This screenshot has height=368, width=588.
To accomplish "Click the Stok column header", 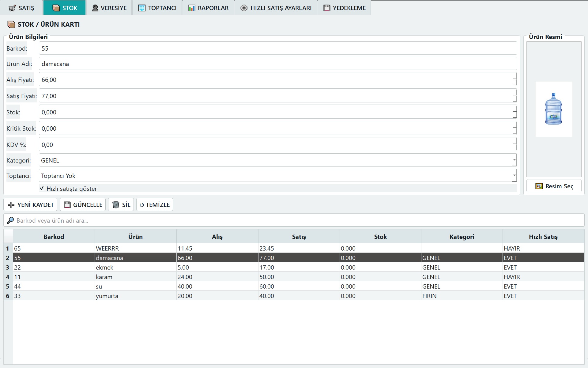I will (380, 237).
